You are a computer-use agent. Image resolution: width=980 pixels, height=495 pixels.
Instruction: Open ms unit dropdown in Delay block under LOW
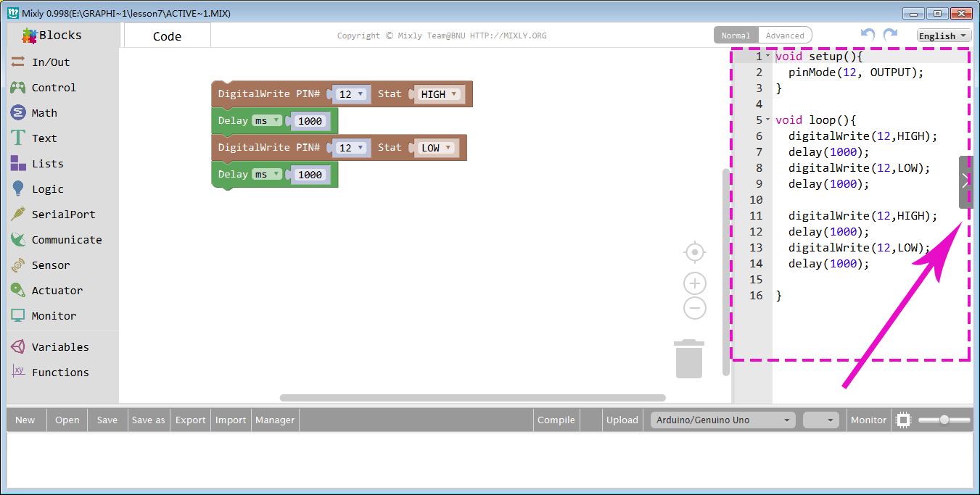pyautogui.click(x=267, y=175)
